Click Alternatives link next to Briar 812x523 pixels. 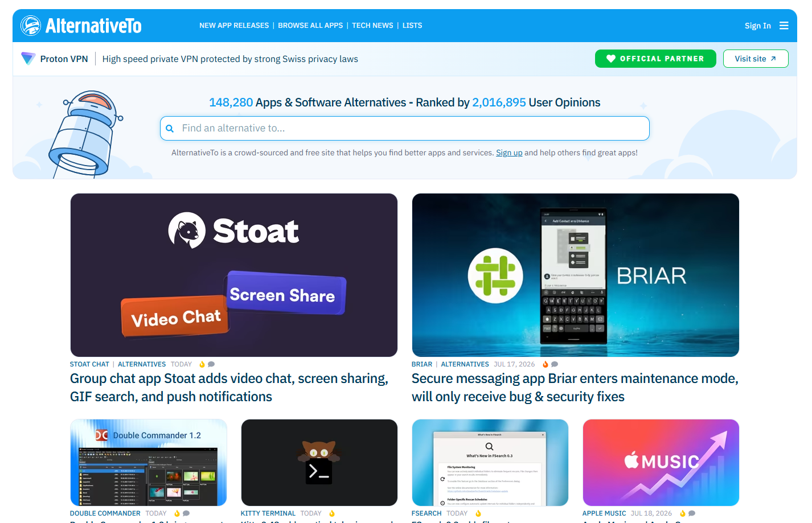point(465,364)
